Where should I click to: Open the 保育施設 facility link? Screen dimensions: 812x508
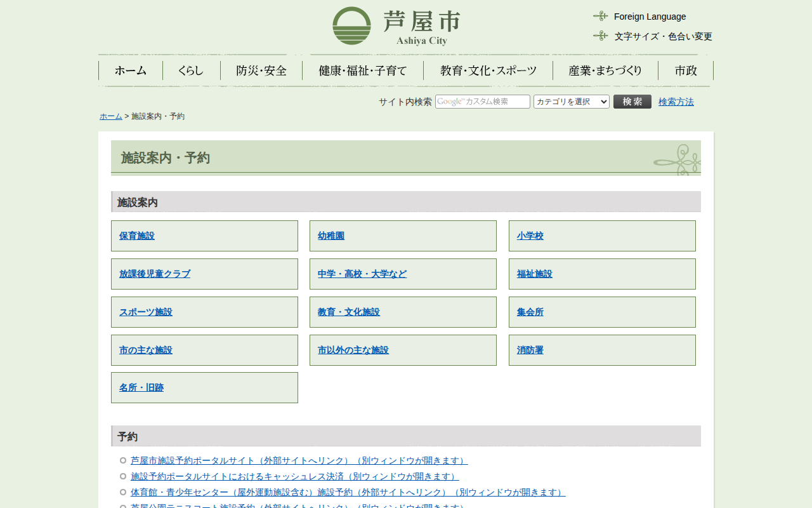[x=137, y=236]
